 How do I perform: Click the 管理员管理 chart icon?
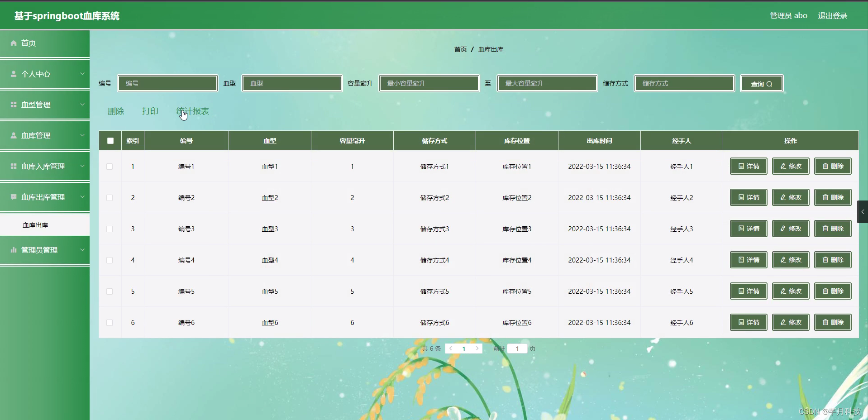(x=13, y=250)
